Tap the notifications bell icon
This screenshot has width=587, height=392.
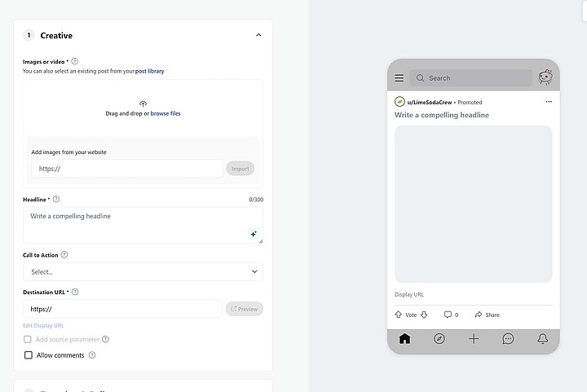pyautogui.click(x=542, y=338)
